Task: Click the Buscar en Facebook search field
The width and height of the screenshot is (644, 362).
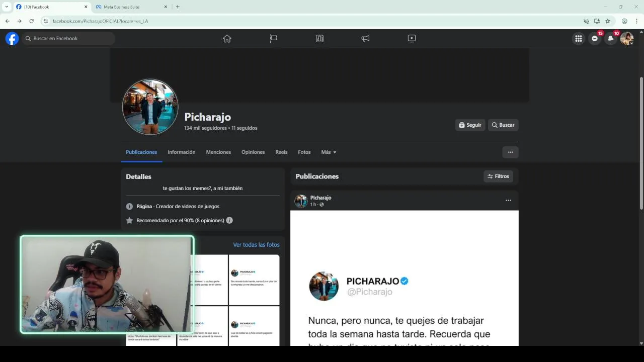Action: pyautogui.click(x=68, y=38)
